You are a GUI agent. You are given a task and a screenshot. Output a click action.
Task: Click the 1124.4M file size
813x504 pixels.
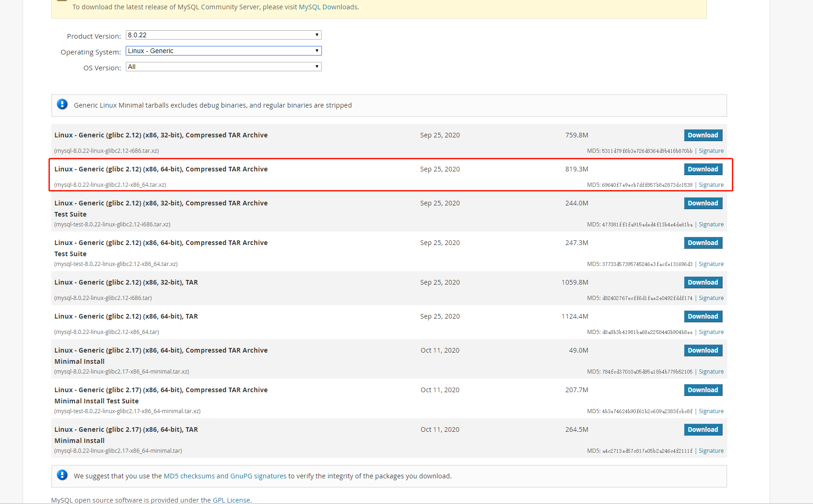[575, 316]
